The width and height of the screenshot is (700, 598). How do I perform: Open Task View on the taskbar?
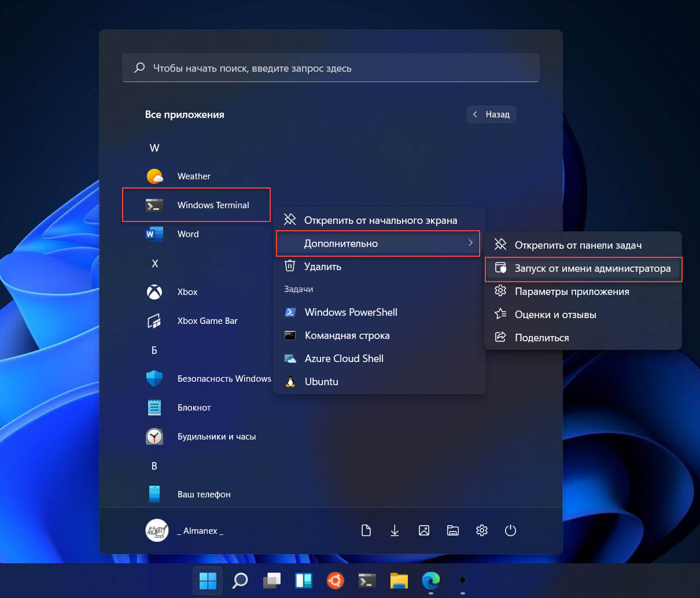[x=272, y=580]
